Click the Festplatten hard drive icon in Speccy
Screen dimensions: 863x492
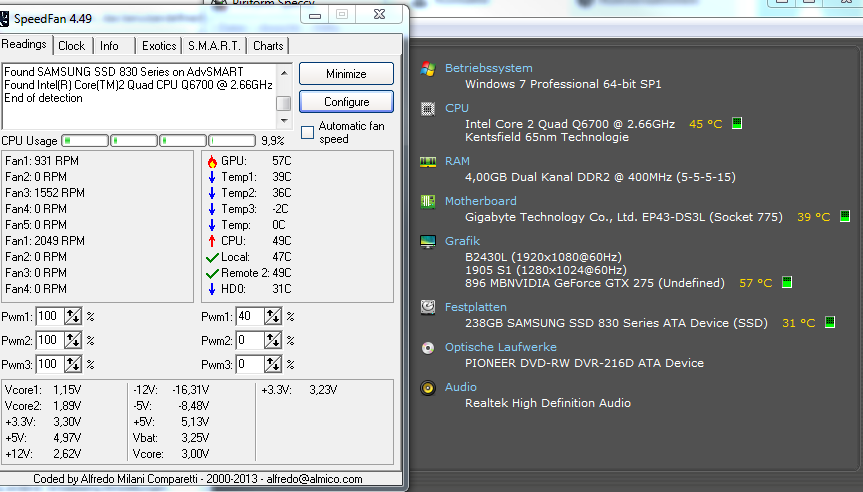pos(428,307)
